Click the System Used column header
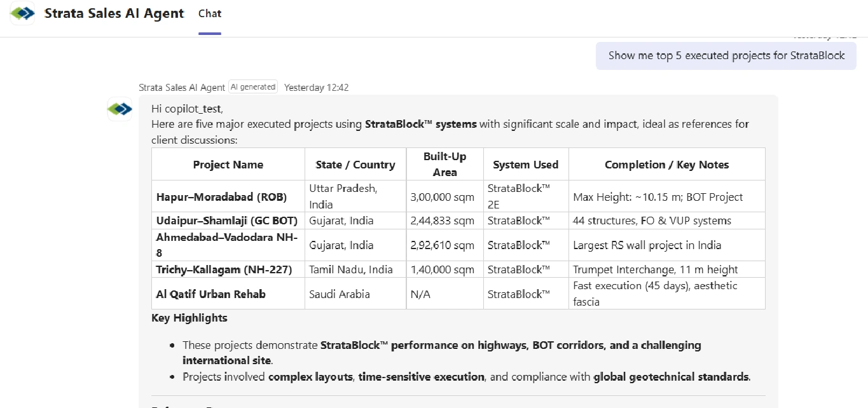The width and height of the screenshot is (868, 408). [x=526, y=165]
